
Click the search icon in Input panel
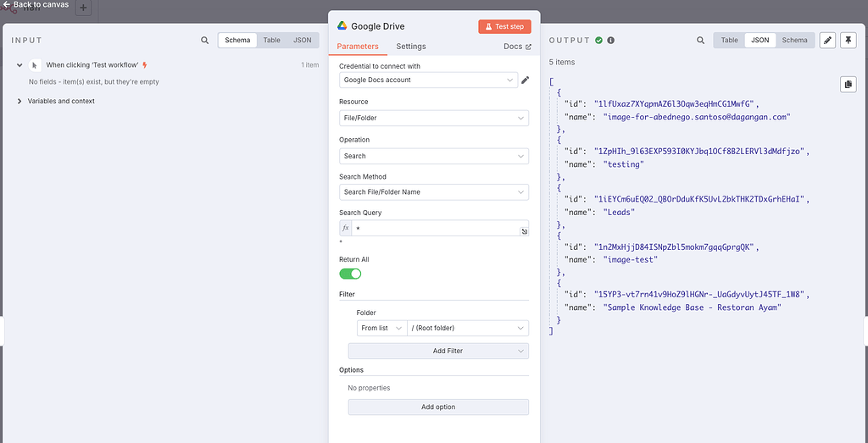tap(205, 40)
